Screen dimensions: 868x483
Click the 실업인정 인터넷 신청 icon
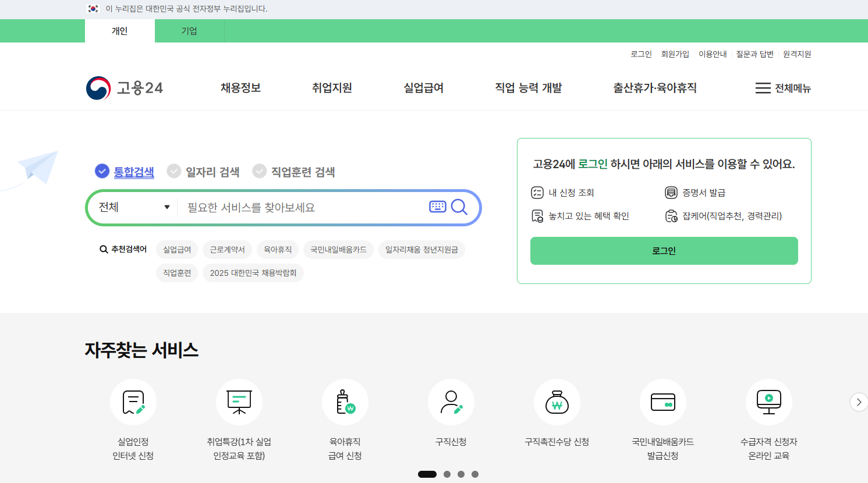coord(133,402)
